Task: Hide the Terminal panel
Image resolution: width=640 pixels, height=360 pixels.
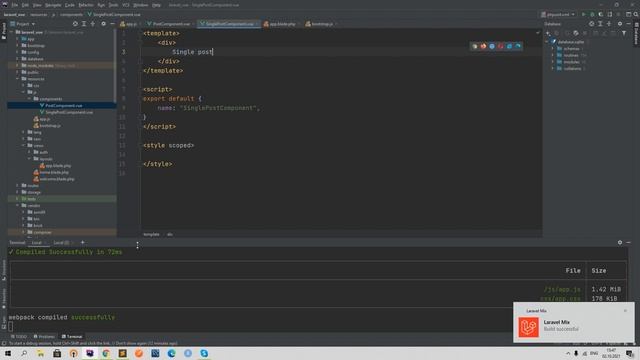Action: (x=629, y=242)
